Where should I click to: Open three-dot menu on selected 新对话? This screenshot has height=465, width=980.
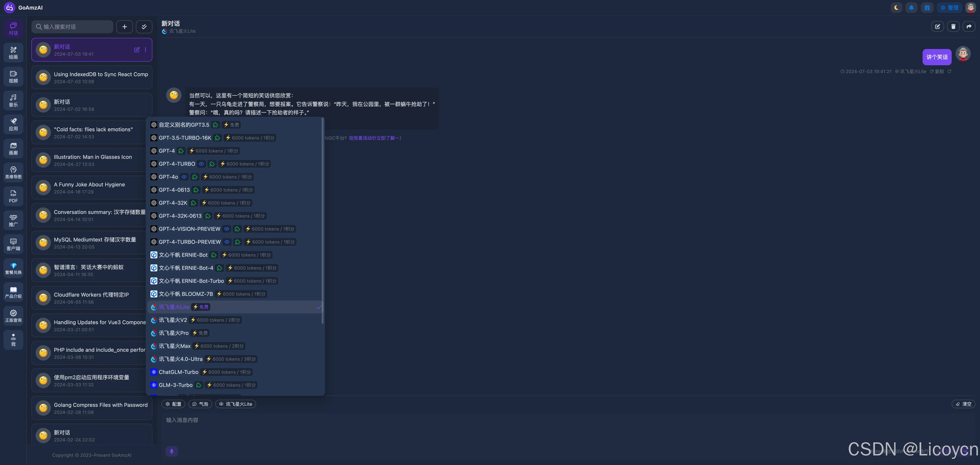(x=145, y=50)
